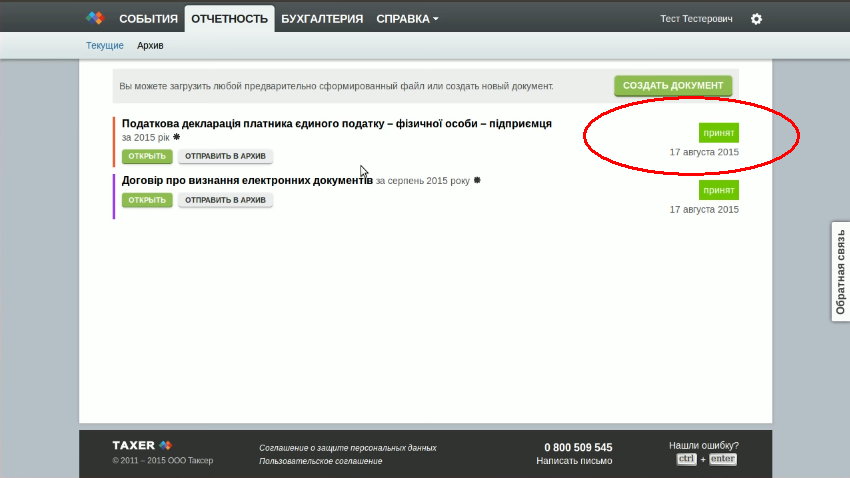
Task: Open 'Соглашение о защите персональных данных' link
Action: tap(347, 448)
